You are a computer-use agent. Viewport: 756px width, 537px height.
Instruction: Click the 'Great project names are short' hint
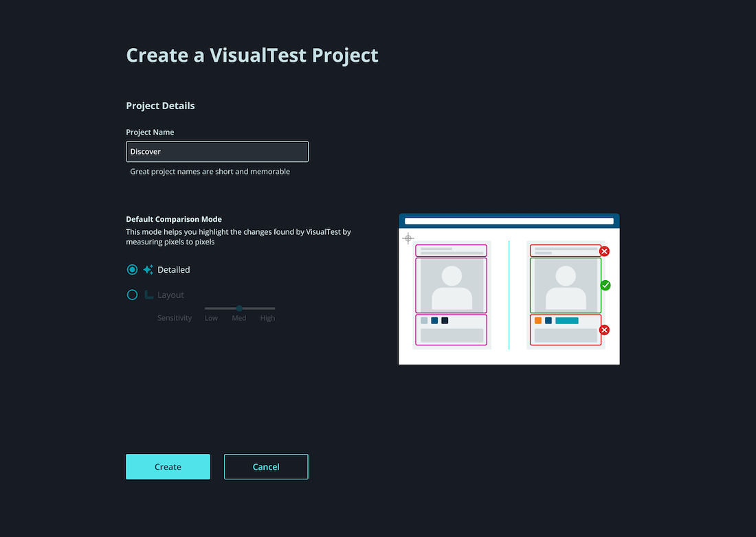[x=210, y=172]
